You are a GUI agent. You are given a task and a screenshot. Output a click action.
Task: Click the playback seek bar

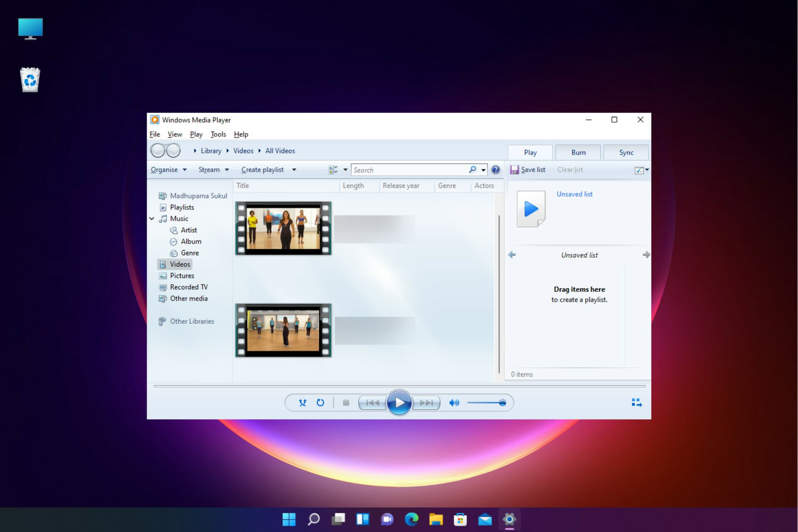point(399,386)
